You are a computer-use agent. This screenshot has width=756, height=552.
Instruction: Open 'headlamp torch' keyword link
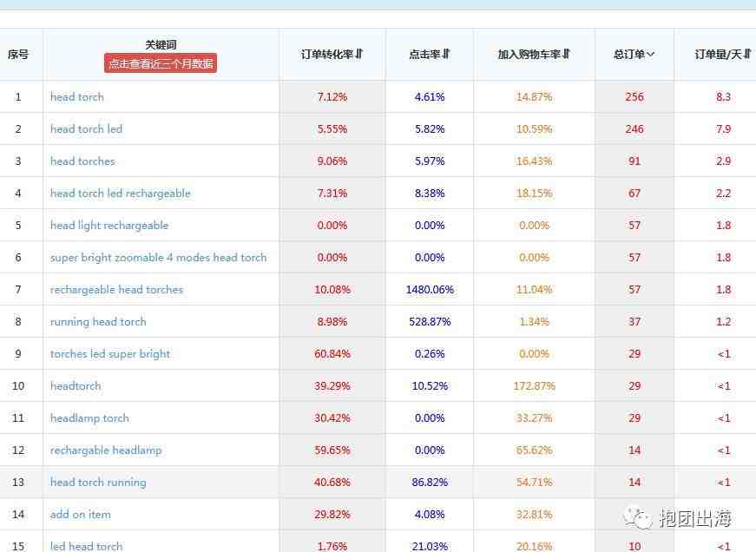[x=89, y=418]
